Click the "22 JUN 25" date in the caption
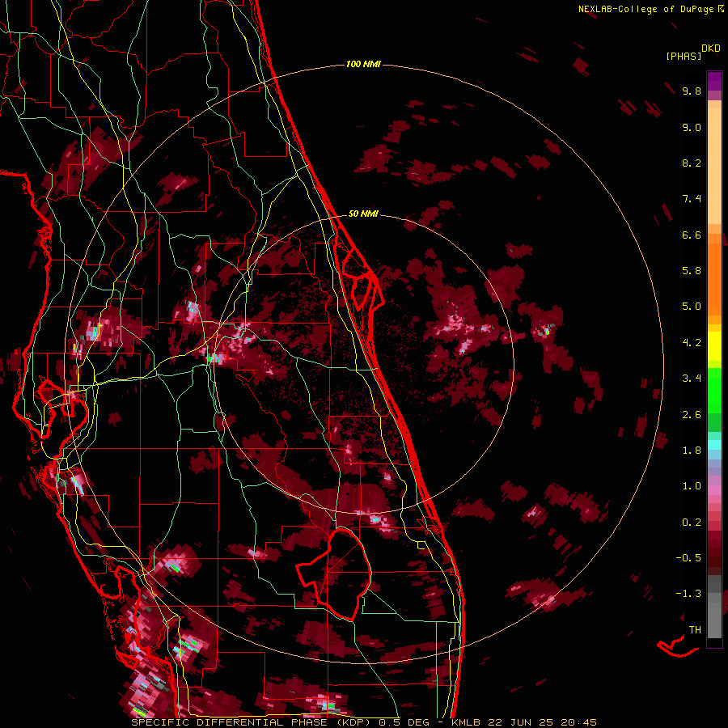The image size is (728, 728). click(x=518, y=722)
